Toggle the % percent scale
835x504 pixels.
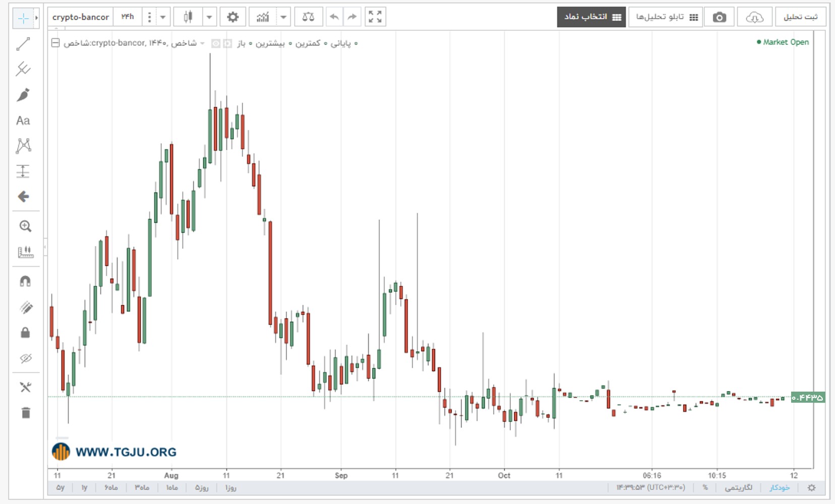[x=705, y=487]
